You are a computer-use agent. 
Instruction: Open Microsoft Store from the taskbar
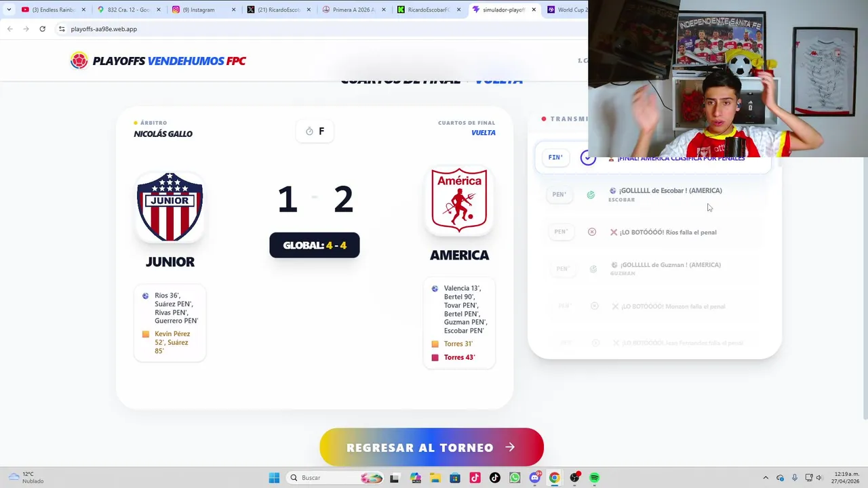(x=455, y=478)
